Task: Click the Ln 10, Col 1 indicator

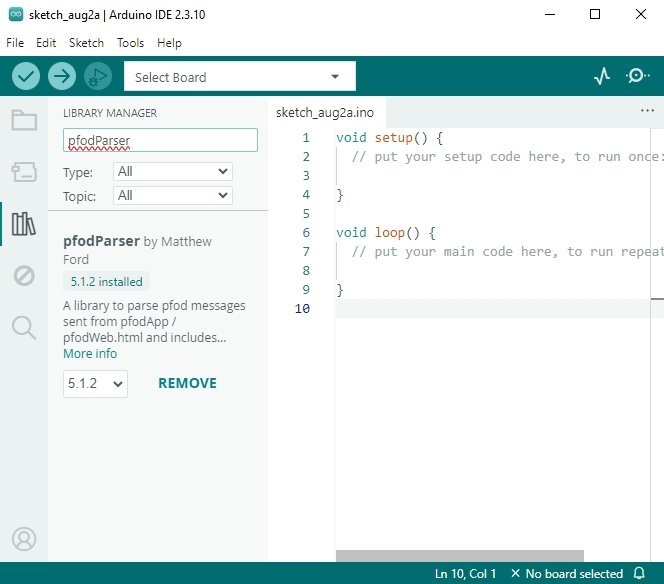Action: pos(465,573)
